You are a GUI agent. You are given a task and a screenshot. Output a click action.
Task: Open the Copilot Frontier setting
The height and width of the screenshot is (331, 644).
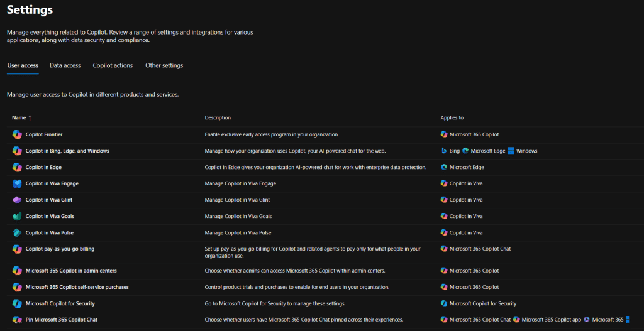point(44,134)
